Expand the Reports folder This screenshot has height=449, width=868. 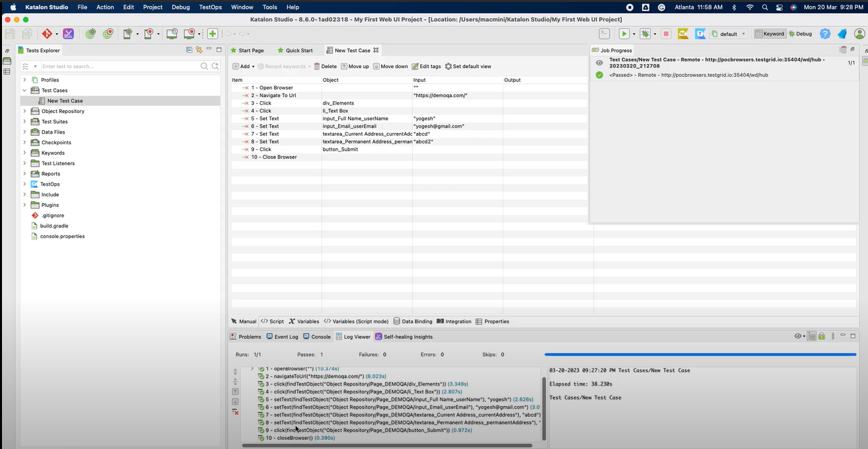click(x=24, y=174)
